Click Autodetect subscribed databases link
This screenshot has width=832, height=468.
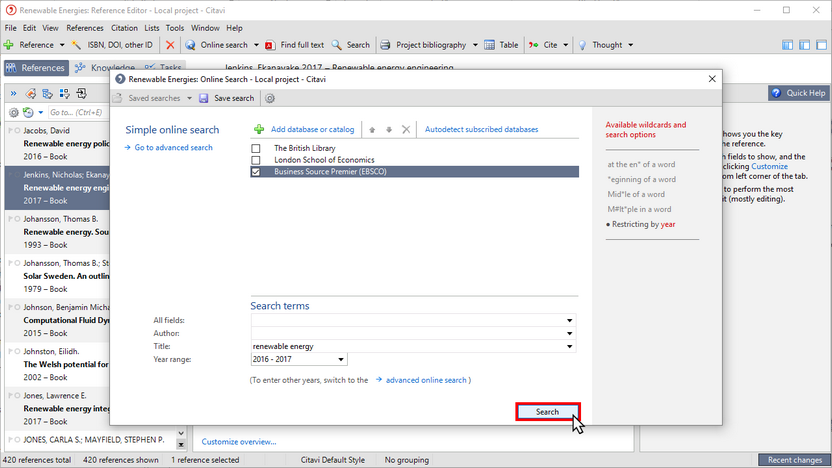(481, 129)
